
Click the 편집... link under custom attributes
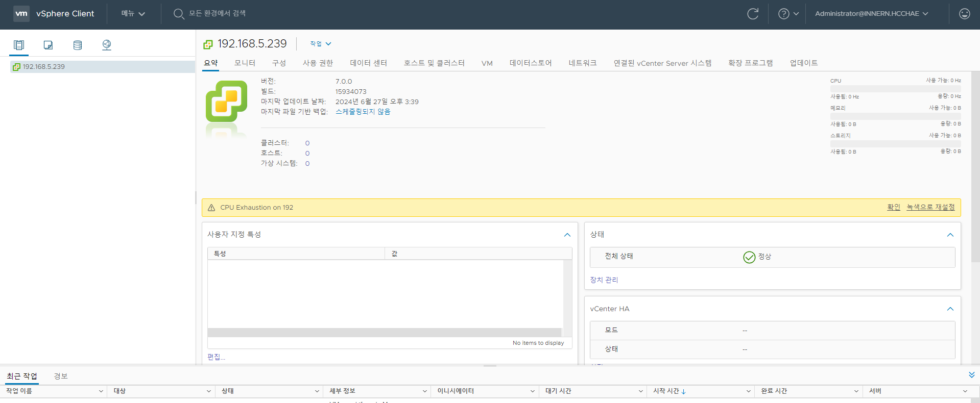(216, 357)
